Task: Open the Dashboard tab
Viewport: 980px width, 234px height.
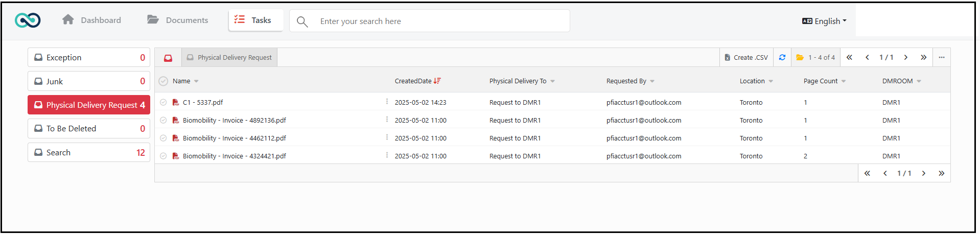Action: click(91, 20)
